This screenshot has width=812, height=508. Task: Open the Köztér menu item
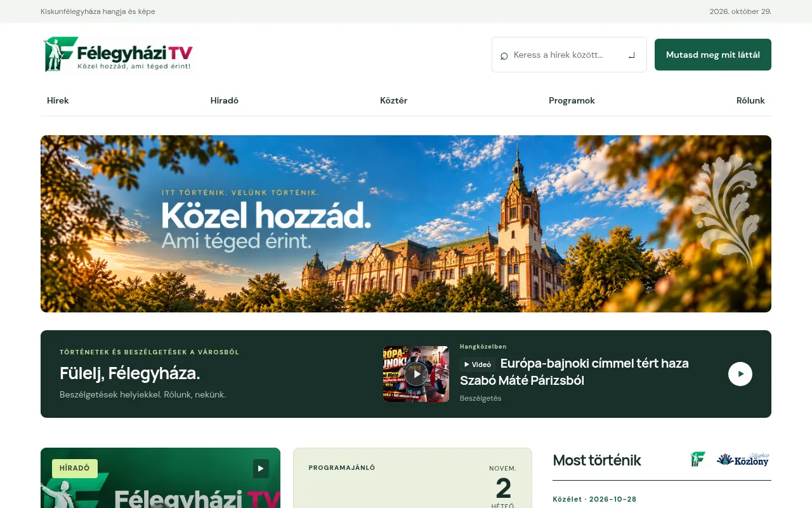[394, 100]
